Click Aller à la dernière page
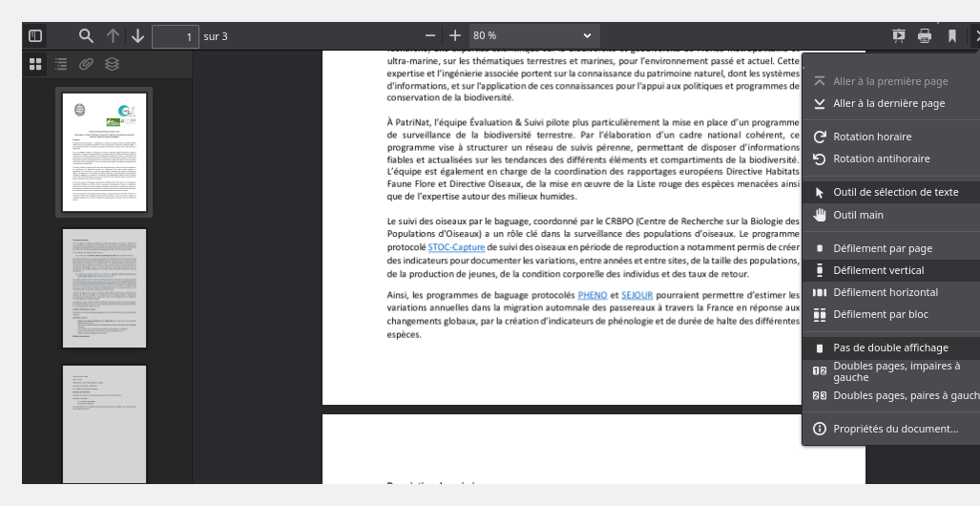Image resolution: width=980 pixels, height=506 pixels. tap(888, 103)
